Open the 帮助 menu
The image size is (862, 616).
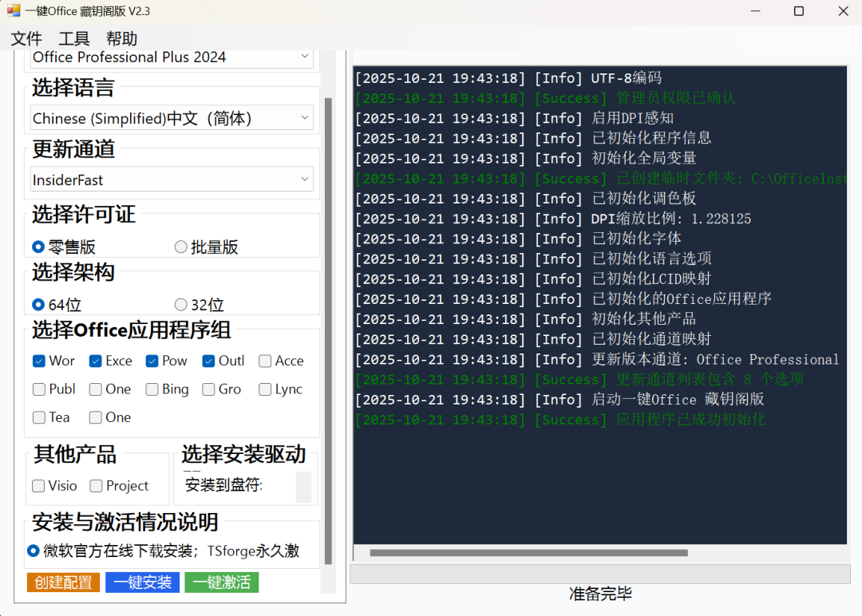pos(121,39)
